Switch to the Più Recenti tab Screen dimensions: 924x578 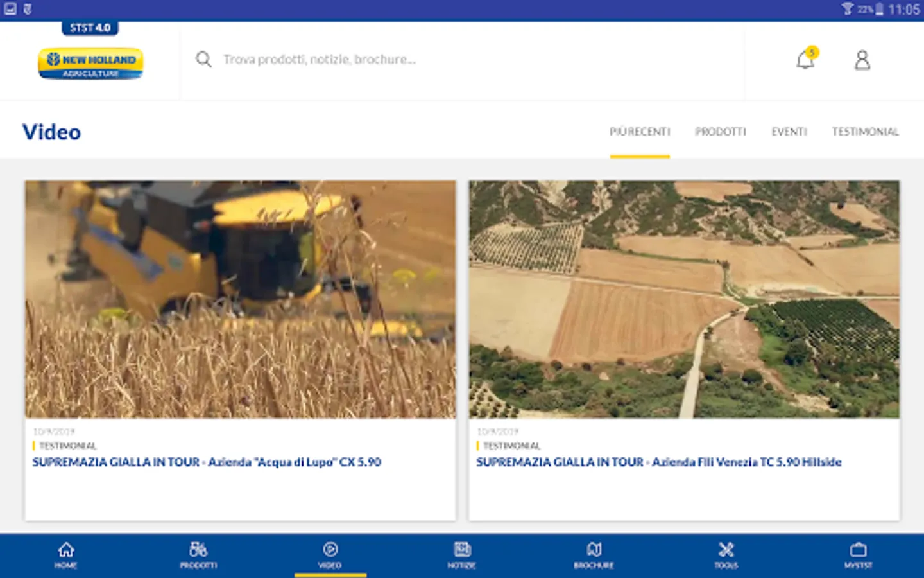640,132
